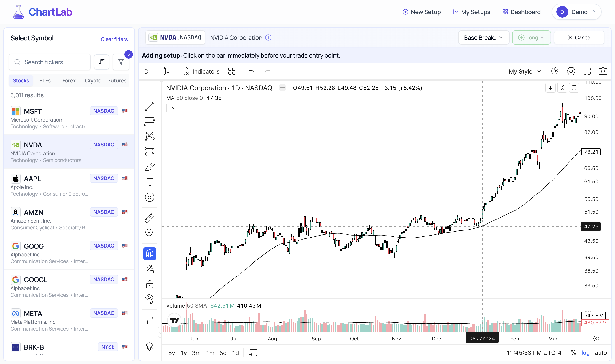Toggle log scale mode
615x364 pixels.
click(x=585, y=353)
